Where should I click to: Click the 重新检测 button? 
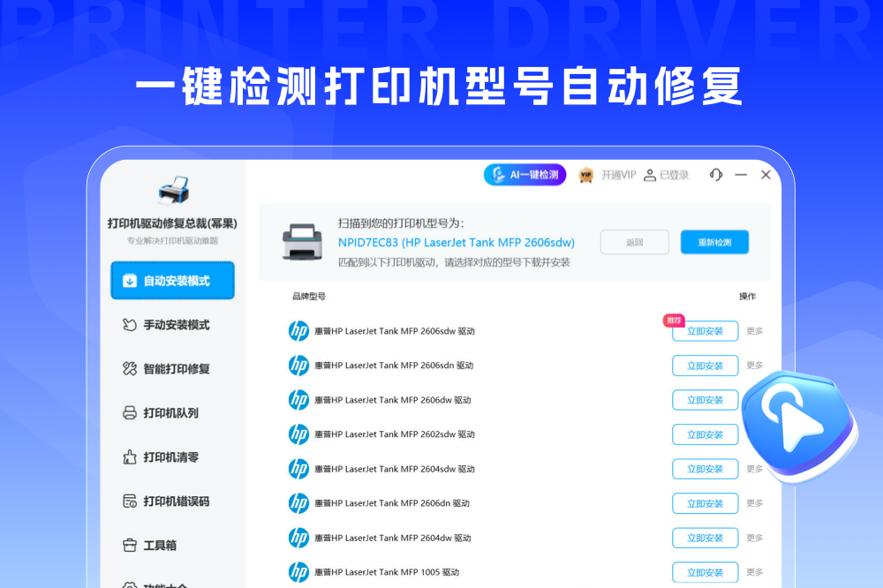(714, 242)
